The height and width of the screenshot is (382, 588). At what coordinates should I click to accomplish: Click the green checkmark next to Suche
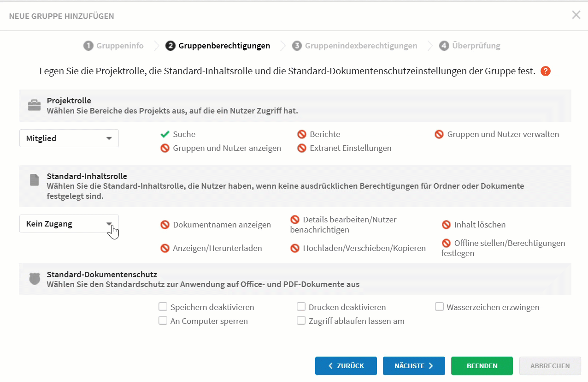click(165, 134)
